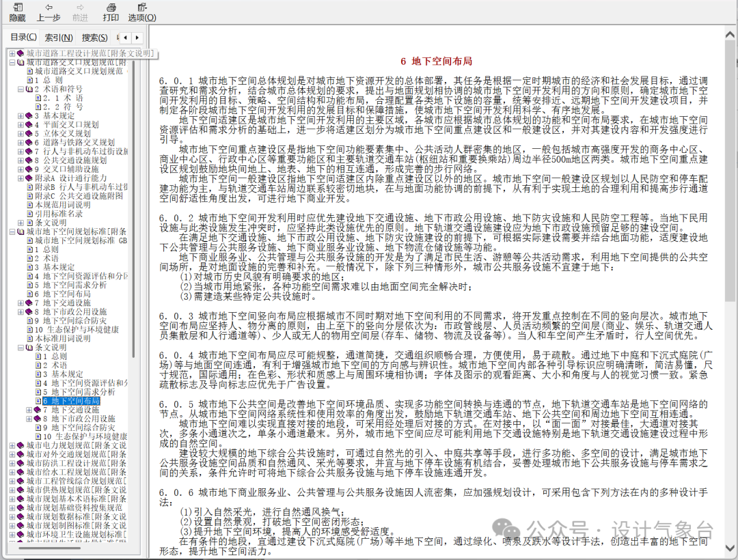This screenshot has width=738, height=560.
Task: Click the book icon beside 9 交叉口辅助设施
Action: [29, 170]
